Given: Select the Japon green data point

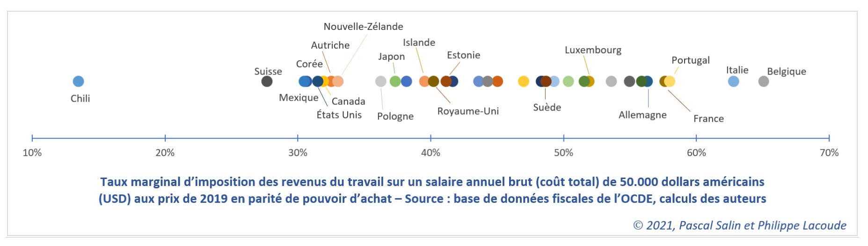Looking at the screenshot, I should [x=395, y=82].
